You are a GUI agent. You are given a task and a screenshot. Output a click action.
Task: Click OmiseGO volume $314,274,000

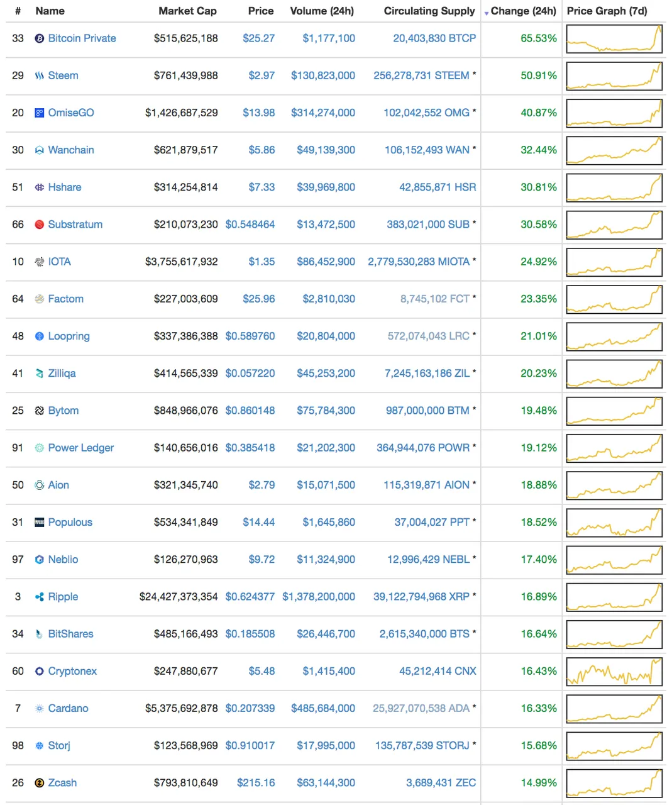pyautogui.click(x=323, y=113)
